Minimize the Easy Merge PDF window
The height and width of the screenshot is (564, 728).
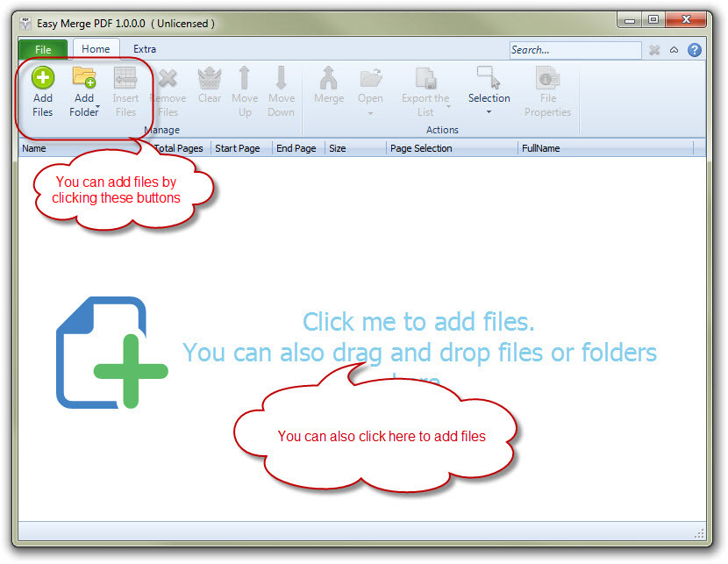tap(630, 20)
